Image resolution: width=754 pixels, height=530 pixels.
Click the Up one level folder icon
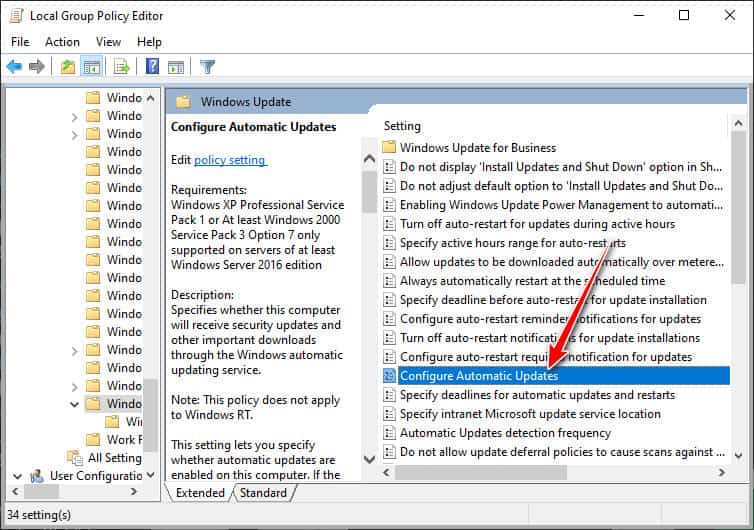click(68, 66)
